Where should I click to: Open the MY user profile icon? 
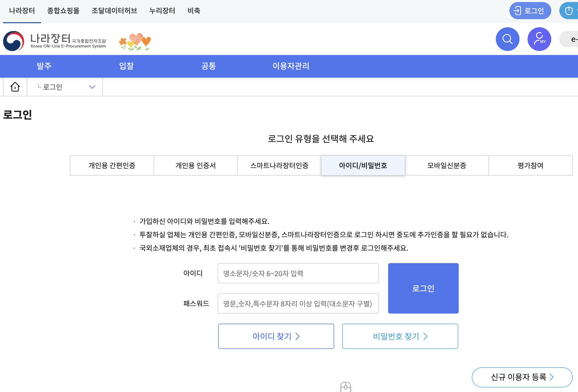click(x=539, y=39)
